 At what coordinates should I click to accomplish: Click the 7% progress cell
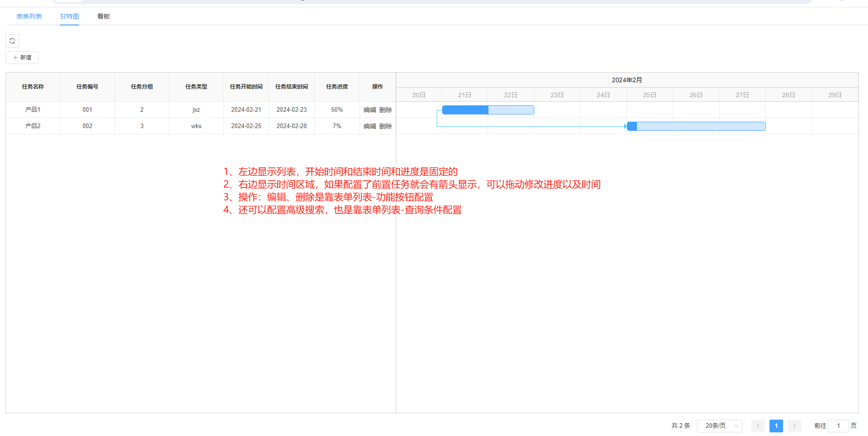[x=337, y=126]
